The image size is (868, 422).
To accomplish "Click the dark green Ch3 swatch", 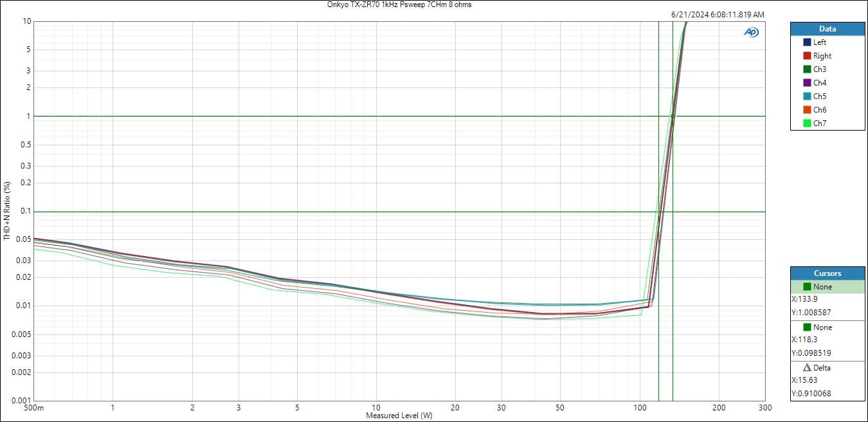I will pyautogui.click(x=807, y=69).
